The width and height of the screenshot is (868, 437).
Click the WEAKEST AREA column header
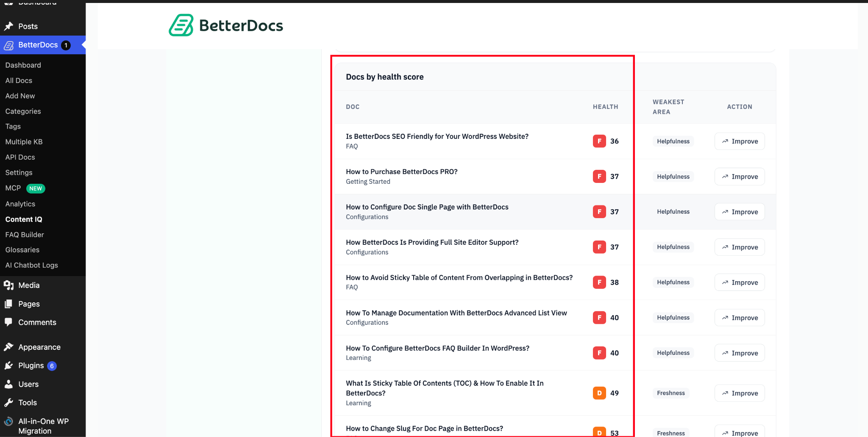point(668,107)
